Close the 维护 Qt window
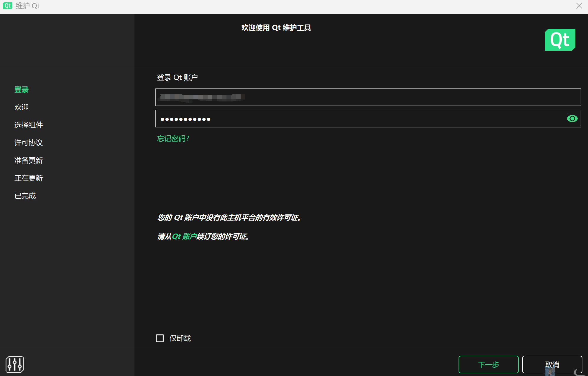 tap(579, 6)
